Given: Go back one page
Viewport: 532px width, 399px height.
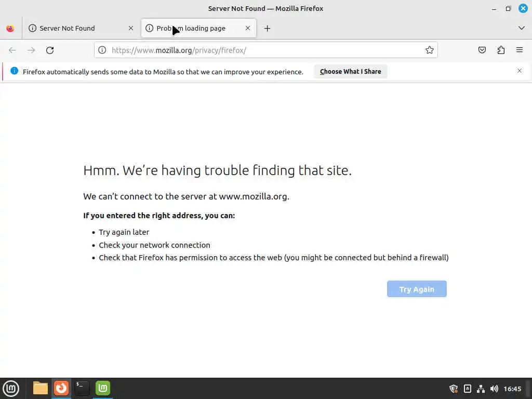Looking at the screenshot, I should click(12, 50).
